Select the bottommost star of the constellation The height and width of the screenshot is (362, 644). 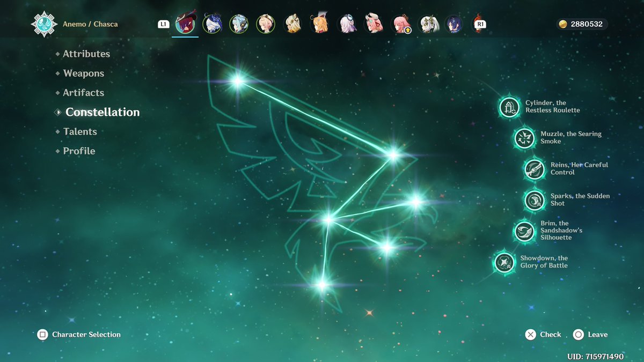click(x=321, y=285)
